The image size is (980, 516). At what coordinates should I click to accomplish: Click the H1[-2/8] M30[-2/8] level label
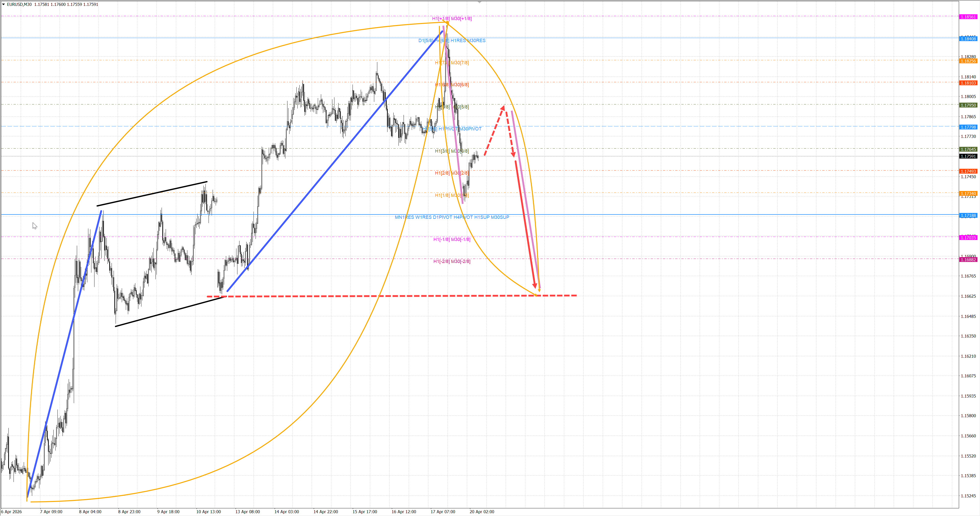tap(452, 261)
